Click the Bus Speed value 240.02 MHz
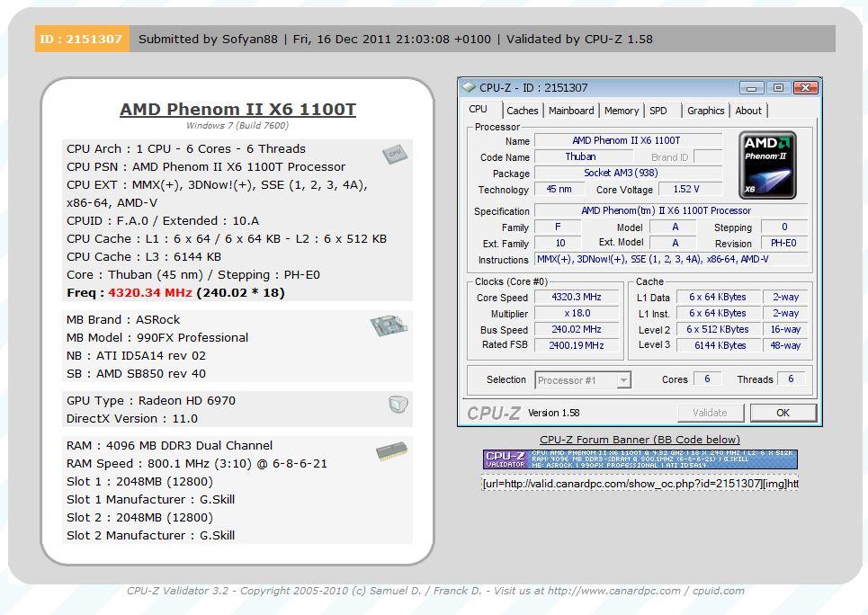This screenshot has height=615, width=868. point(577,329)
